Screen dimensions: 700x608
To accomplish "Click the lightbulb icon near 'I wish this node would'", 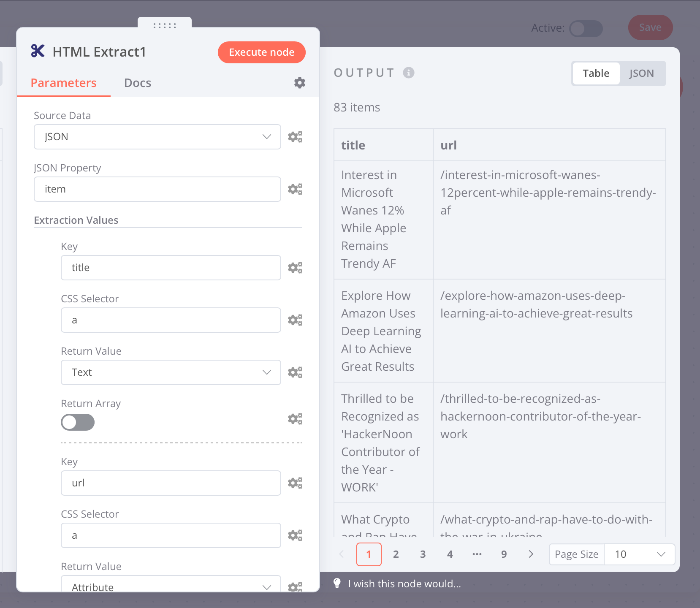I will tap(336, 584).
